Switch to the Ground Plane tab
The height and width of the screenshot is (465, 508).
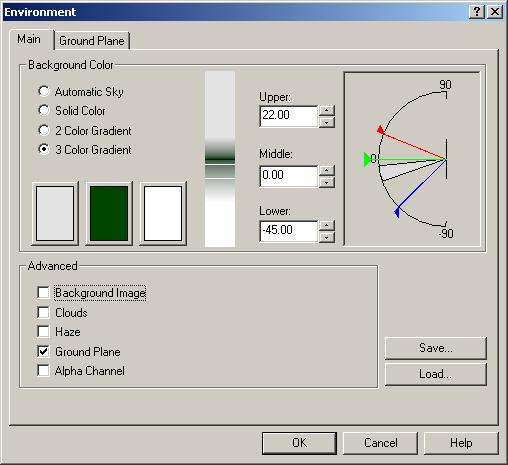click(92, 41)
